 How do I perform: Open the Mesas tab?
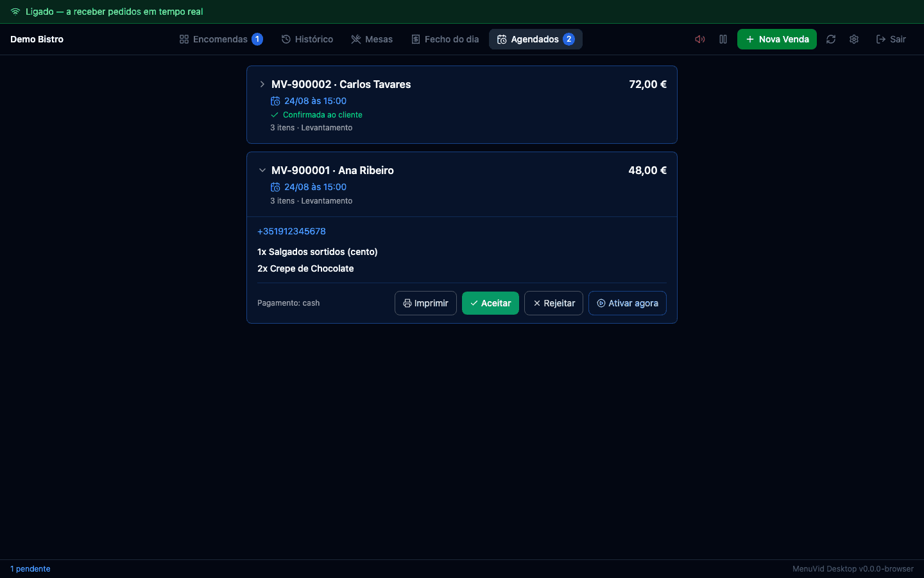coord(372,39)
